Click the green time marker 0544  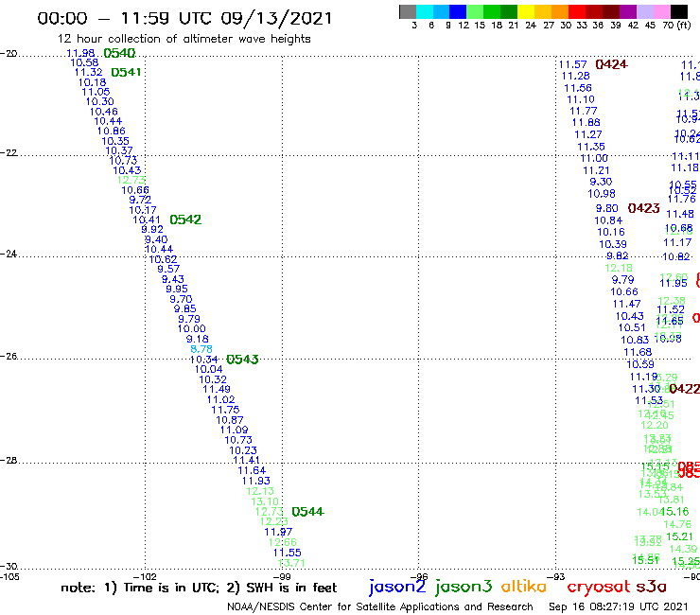tap(308, 512)
